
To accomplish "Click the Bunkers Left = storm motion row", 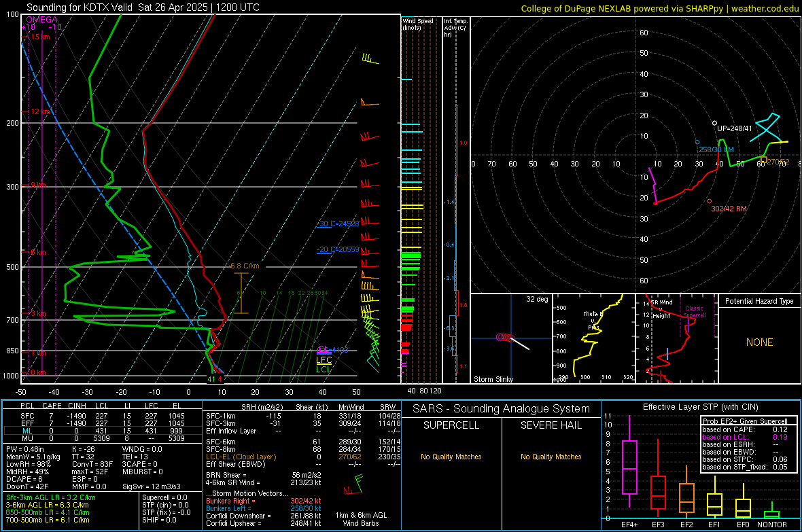I will click(264, 508).
